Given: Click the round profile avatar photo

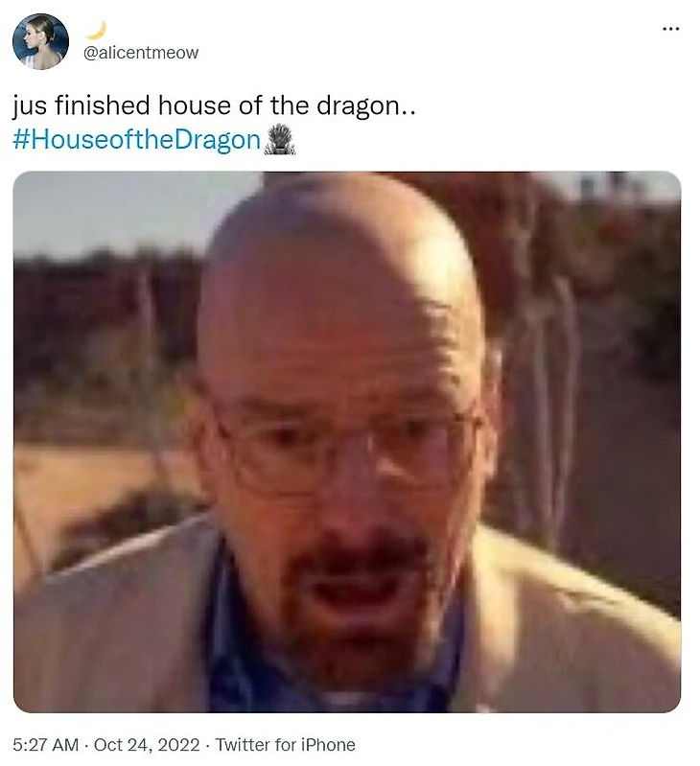Looking at the screenshot, I should coord(40,41).
